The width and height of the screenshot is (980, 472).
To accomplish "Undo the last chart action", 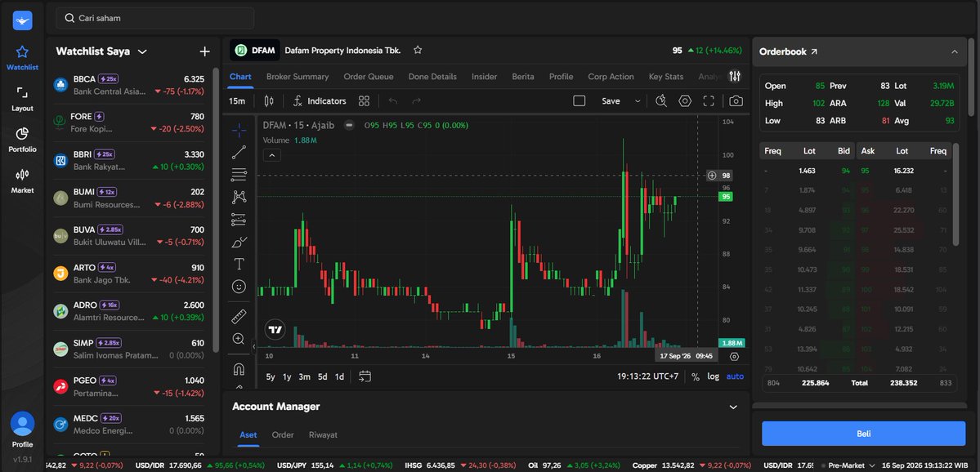I will point(392,100).
